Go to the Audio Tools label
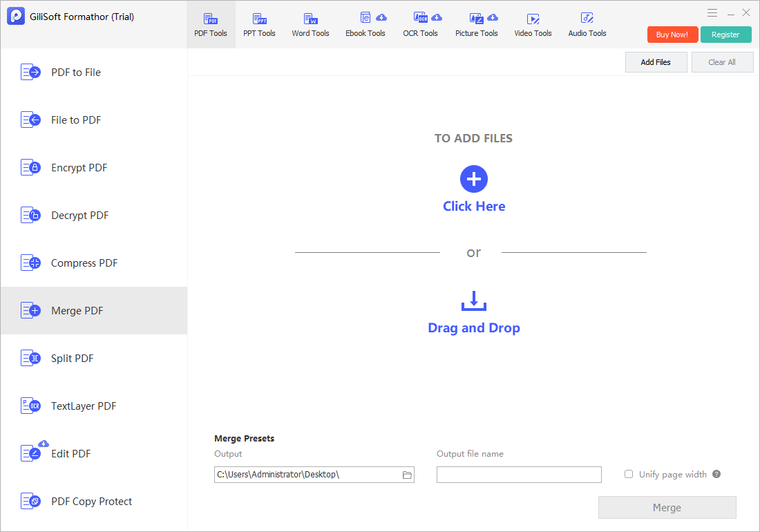Screen dimensions: 760x532 [587, 33]
